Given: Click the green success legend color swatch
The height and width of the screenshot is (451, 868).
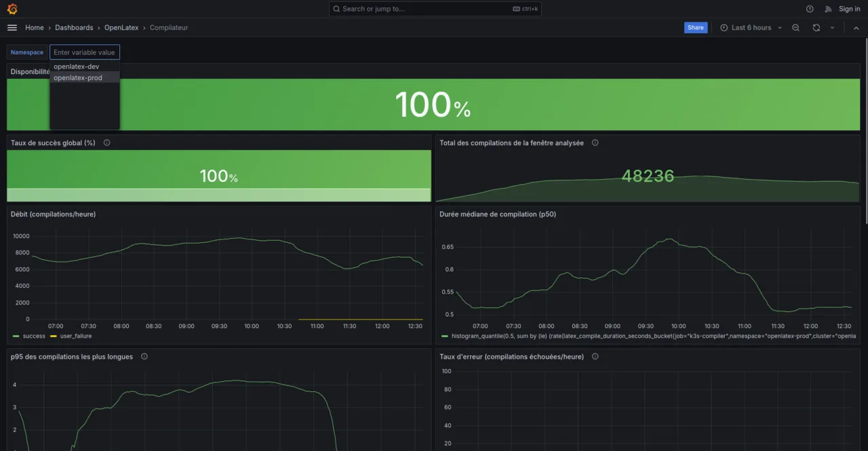Looking at the screenshot, I should (x=16, y=336).
